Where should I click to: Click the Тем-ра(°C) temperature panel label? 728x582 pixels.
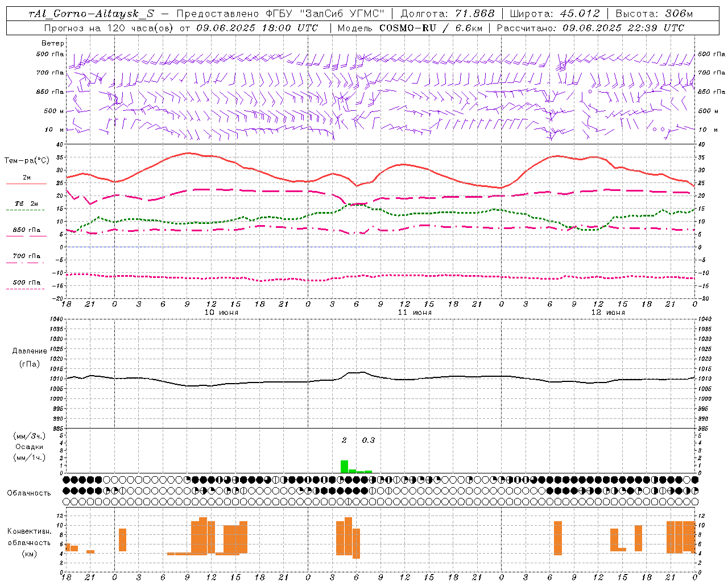pos(27,161)
